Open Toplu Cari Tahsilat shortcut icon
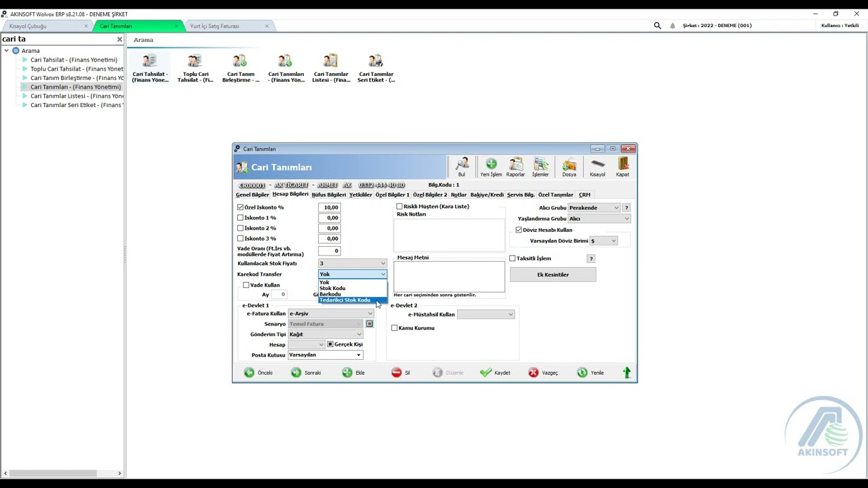Image resolution: width=868 pixels, height=488 pixels. (195, 68)
